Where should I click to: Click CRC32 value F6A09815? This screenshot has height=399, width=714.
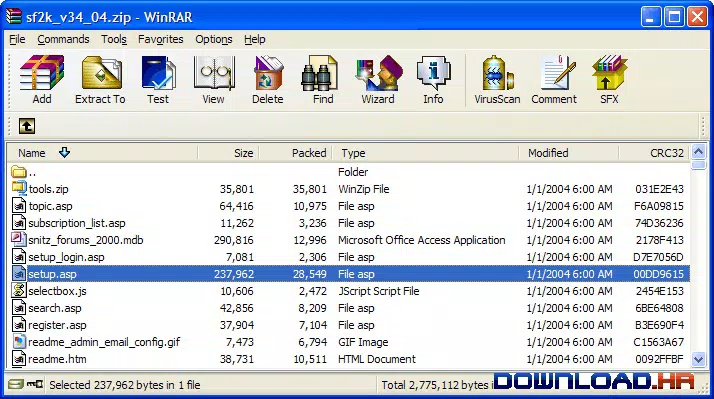[x=658, y=206]
